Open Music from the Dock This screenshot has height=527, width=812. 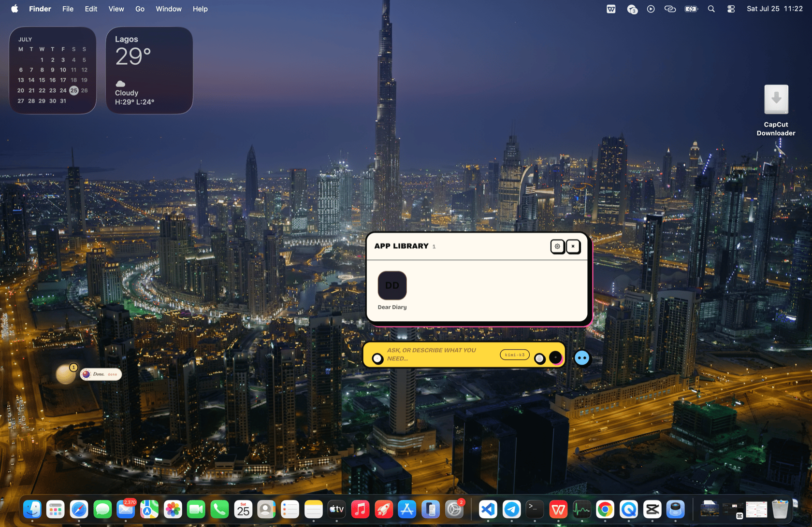[x=360, y=509]
